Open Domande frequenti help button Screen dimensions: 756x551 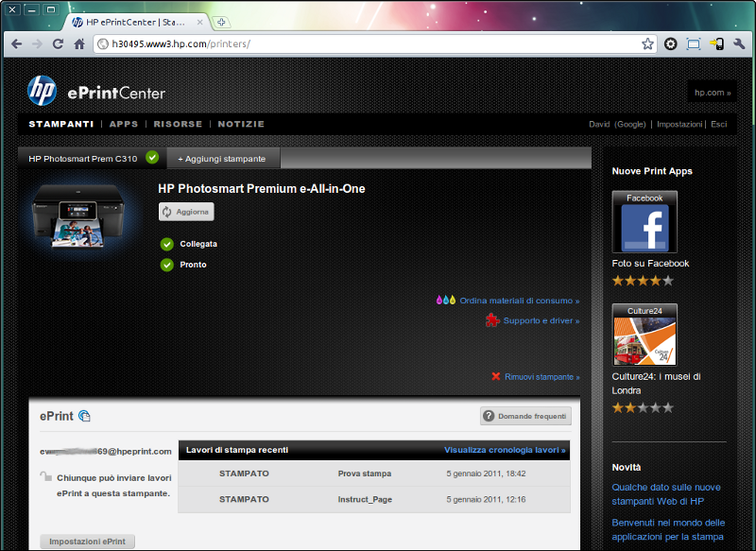pyautogui.click(x=525, y=416)
